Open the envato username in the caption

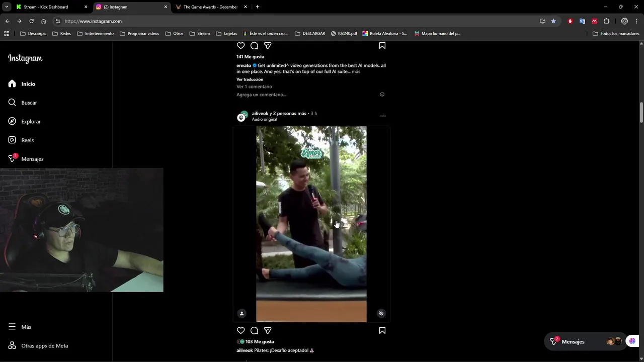click(244, 65)
